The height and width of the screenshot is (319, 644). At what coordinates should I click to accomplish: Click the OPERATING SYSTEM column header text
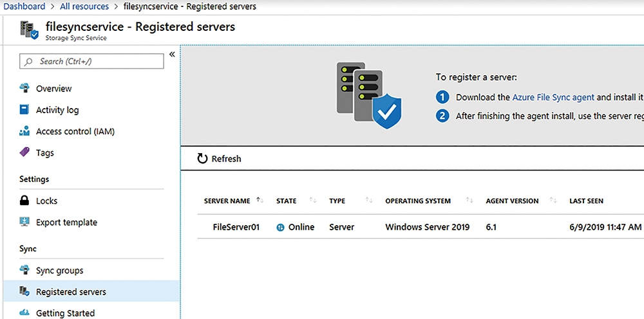click(418, 201)
